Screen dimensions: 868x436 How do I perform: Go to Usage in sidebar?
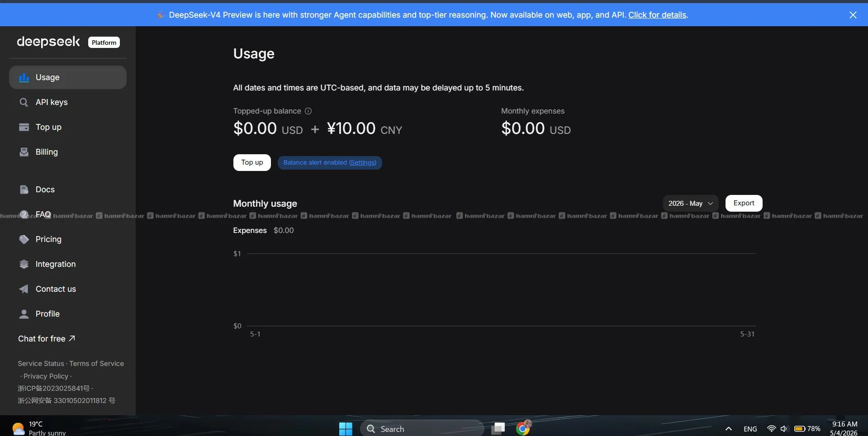pos(68,77)
